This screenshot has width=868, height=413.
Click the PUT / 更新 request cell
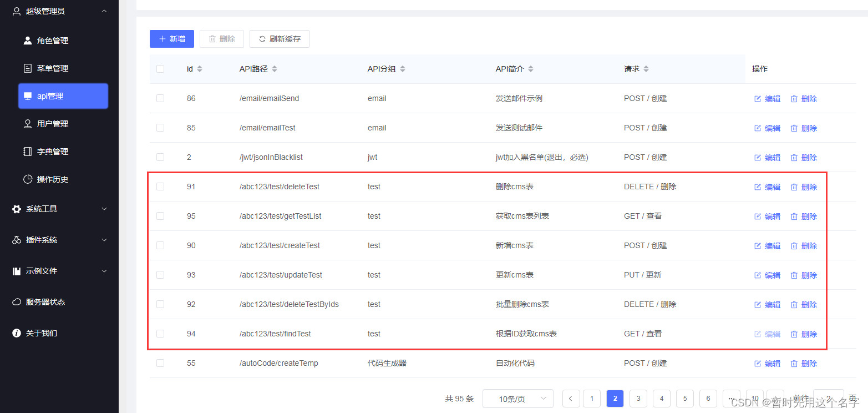pyautogui.click(x=643, y=275)
